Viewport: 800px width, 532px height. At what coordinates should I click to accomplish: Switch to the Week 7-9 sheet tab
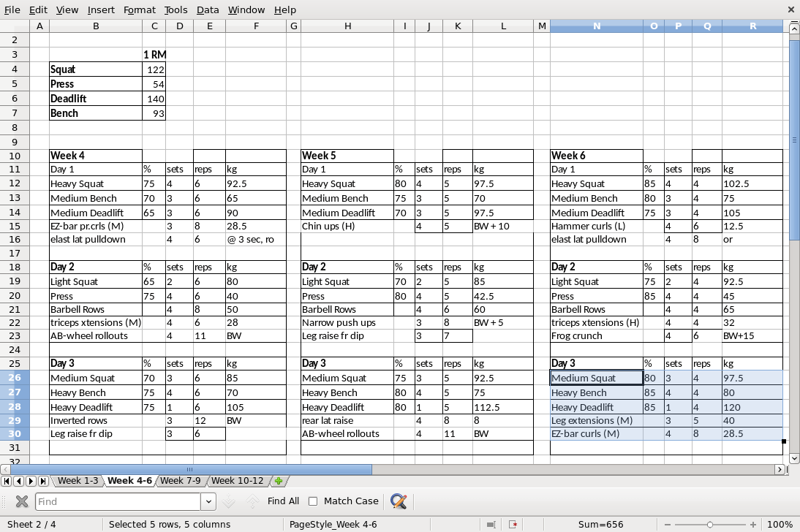pyautogui.click(x=180, y=481)
